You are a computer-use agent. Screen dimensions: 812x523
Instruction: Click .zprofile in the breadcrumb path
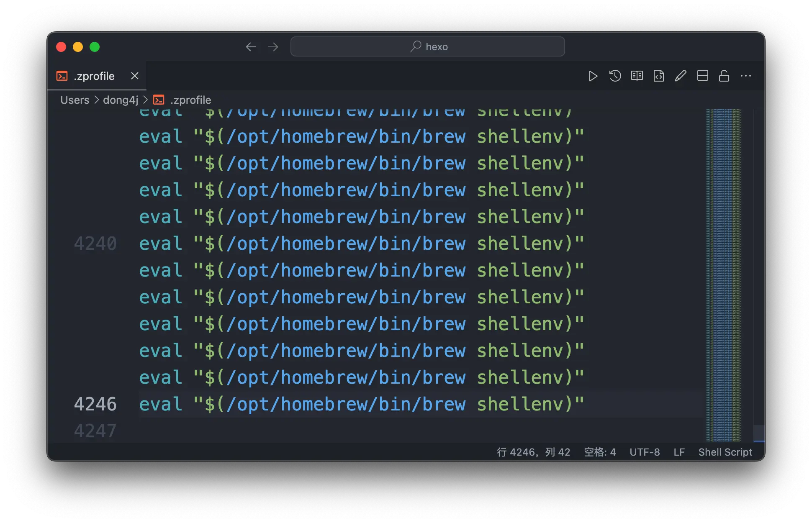point(190,100)
